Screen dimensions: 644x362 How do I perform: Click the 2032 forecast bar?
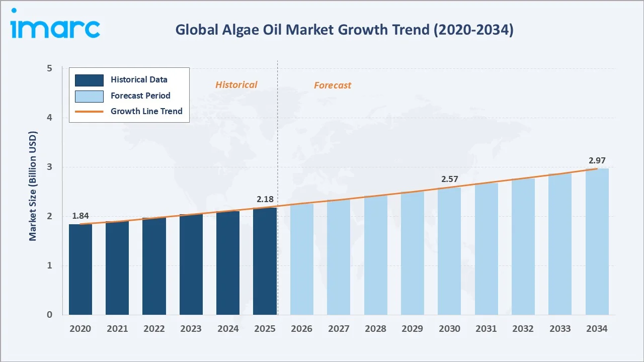pos(523,247)
